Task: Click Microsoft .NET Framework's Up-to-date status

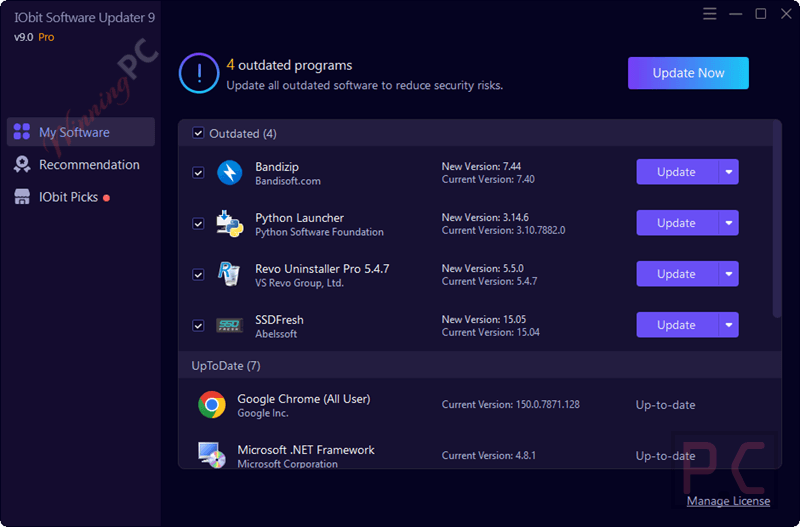Action: (x=665, y=456)
